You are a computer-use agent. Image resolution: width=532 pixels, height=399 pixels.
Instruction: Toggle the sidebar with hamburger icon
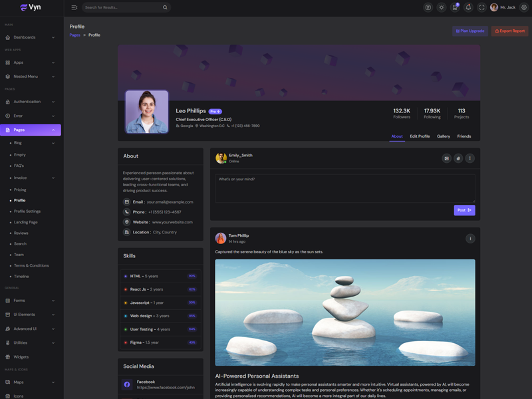point(74,7)
